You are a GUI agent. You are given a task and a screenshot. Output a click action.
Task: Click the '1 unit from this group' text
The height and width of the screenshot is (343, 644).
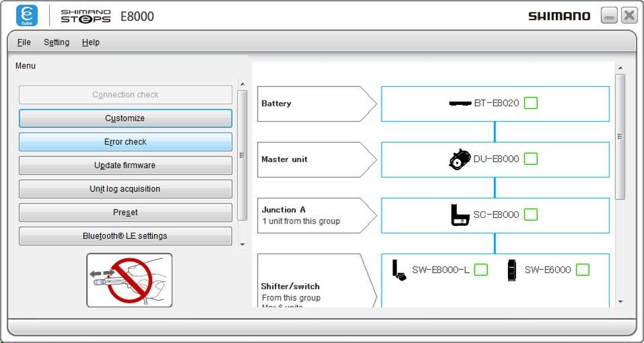click(301, 221)
